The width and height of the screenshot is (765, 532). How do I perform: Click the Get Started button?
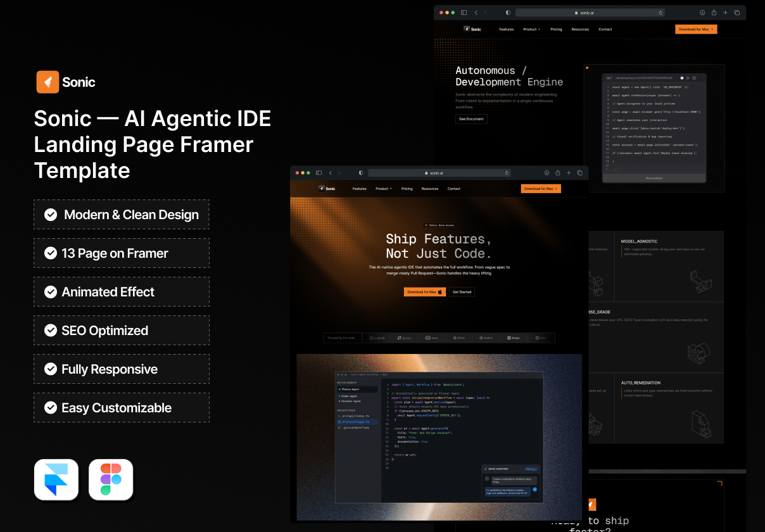pyautogui.click(x=462, y=292)
